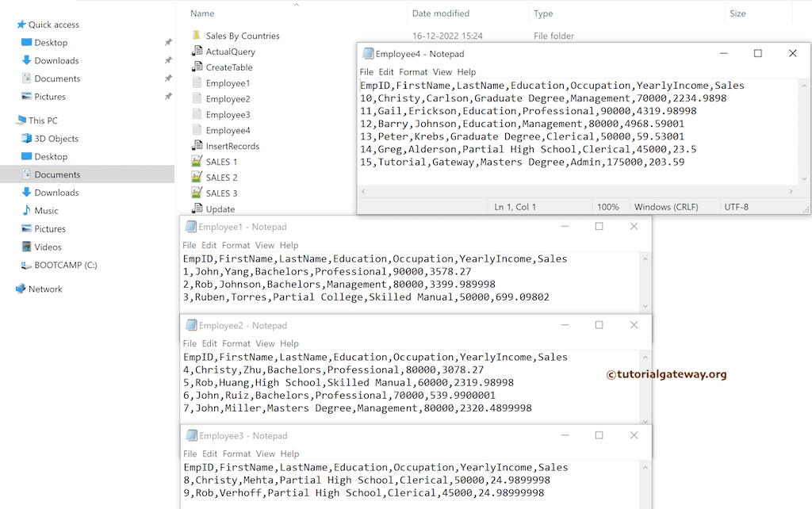Click the Downloads arrow icon under Quick access
This screenshot has height=509, width=812.
tap(26, 60)
